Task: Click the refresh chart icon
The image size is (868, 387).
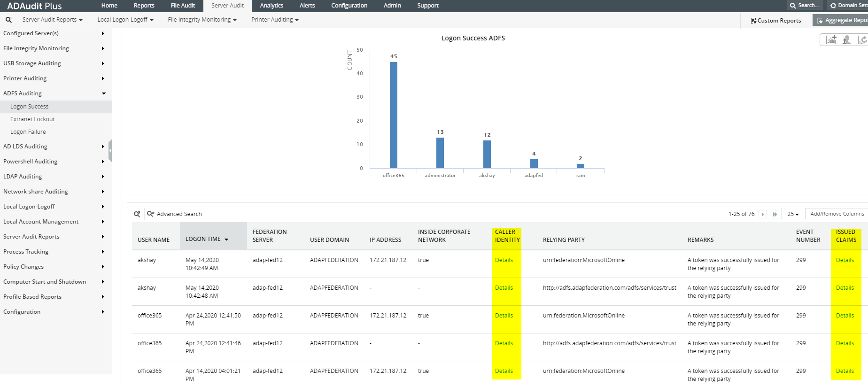Action: [x=862, y=40]
